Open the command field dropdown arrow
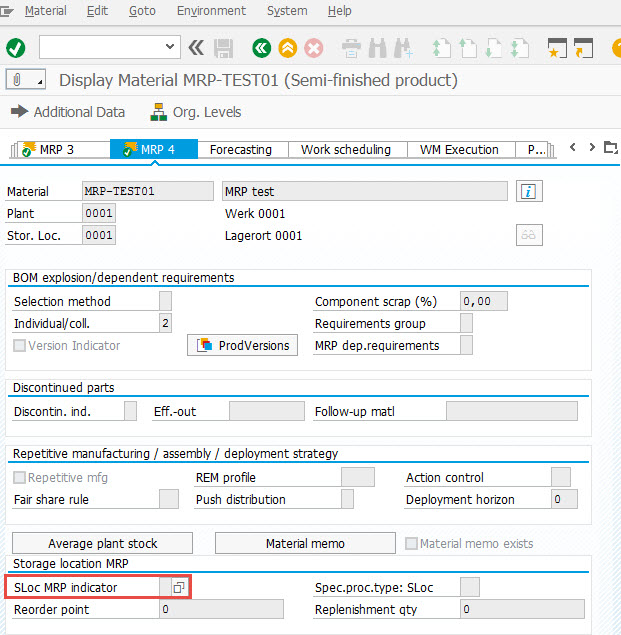Screen dimensions: 621x635 click(170, 47)
